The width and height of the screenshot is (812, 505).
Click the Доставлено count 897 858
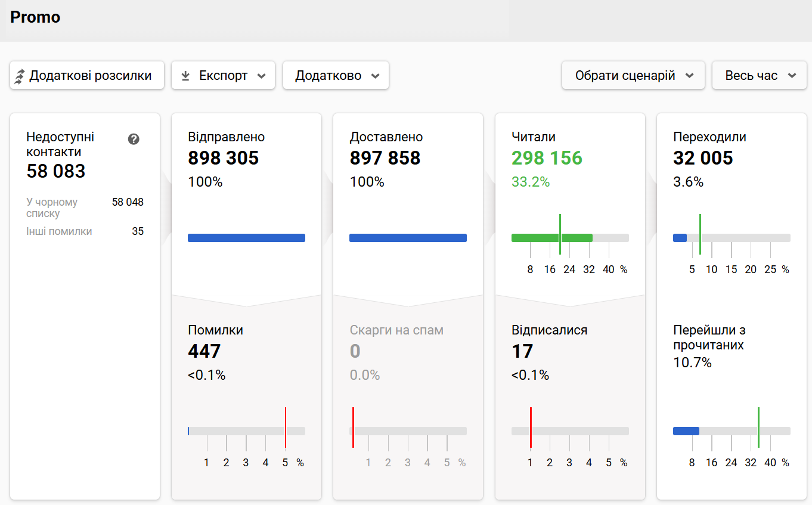[385, 158]
